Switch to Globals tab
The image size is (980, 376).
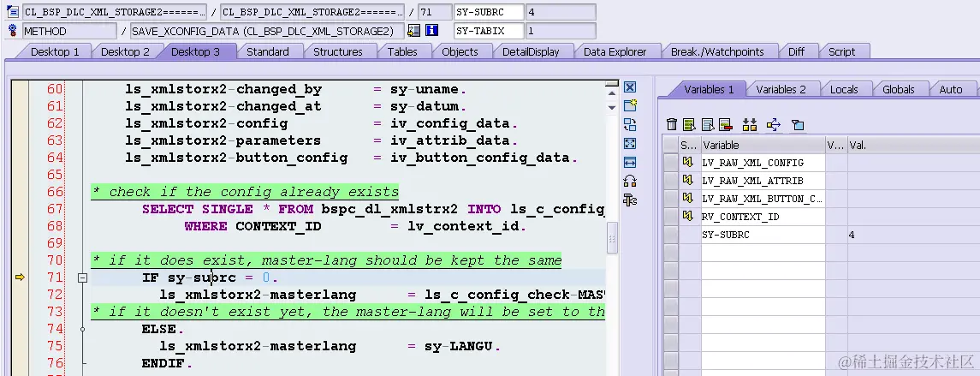pos(899,89)
